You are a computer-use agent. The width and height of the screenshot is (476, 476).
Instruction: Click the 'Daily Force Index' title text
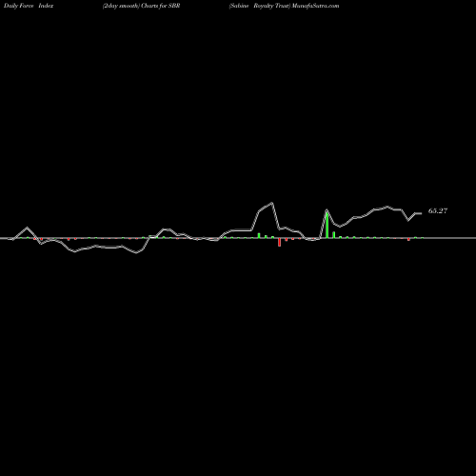(x=29, y=6)
